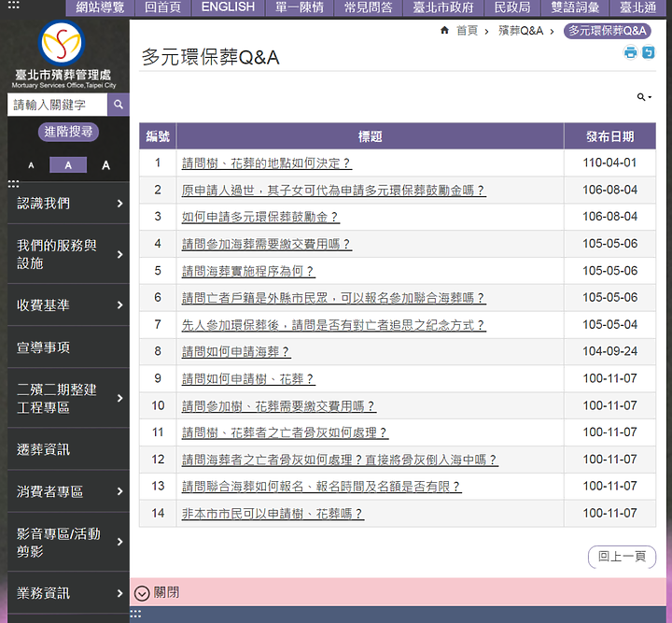Screen dimensions: 672x623
Task: Click the Mortuary Services Office logo
Action: click(x=63, y=54)
